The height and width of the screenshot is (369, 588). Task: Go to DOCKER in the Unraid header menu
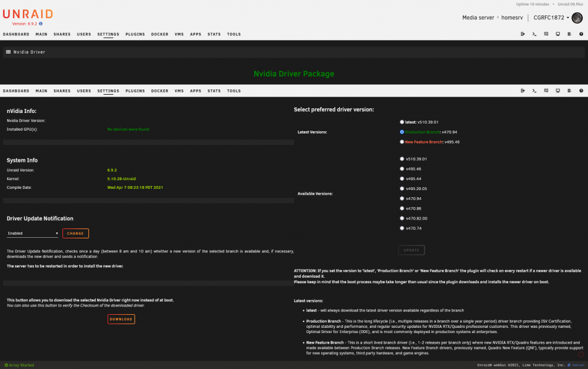click(x=160, y=34)
